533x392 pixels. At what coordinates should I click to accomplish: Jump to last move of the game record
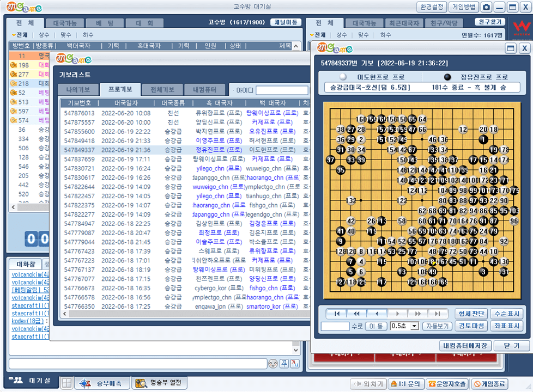438,314
